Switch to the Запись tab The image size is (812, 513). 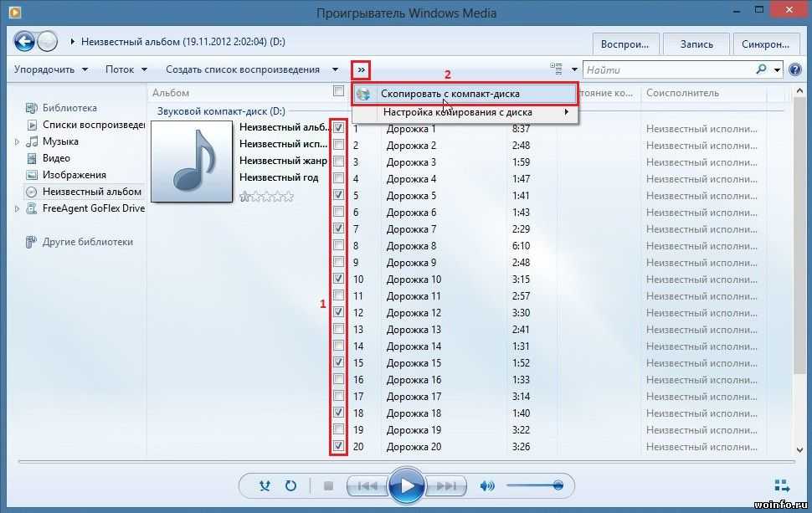tap(696, 44)
